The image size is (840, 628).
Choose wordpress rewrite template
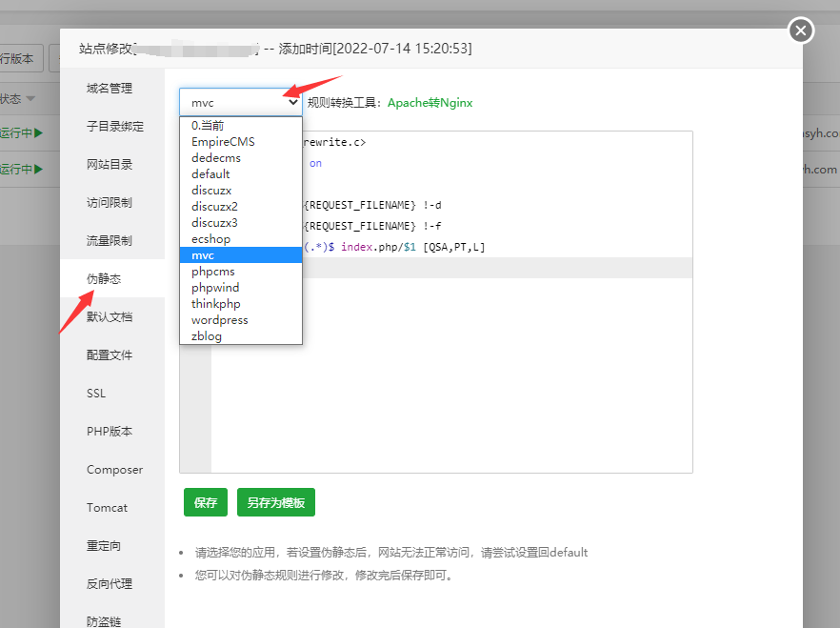point(219,320)
